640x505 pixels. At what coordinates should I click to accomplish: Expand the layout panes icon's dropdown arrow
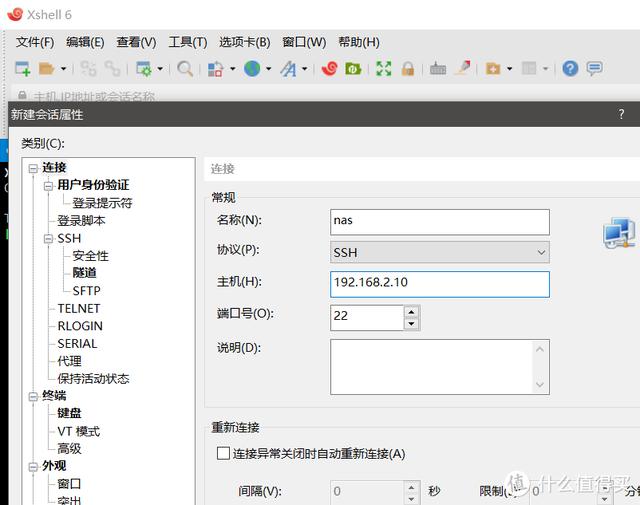(545, 69)
